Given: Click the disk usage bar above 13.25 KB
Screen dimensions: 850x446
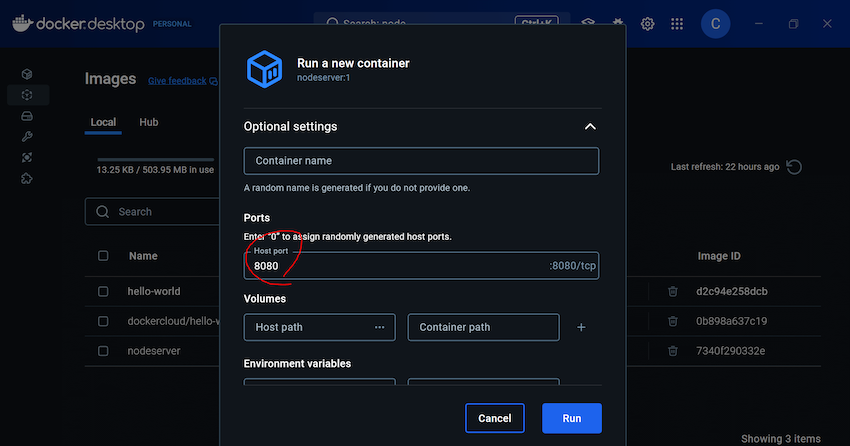Looking at the screenshot, I should point(156,159).
